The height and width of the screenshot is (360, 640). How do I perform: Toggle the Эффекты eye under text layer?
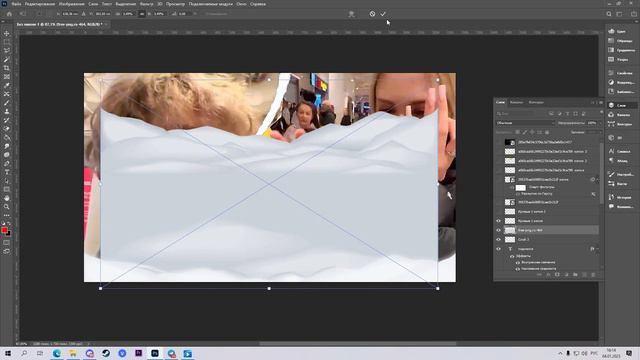512,256
